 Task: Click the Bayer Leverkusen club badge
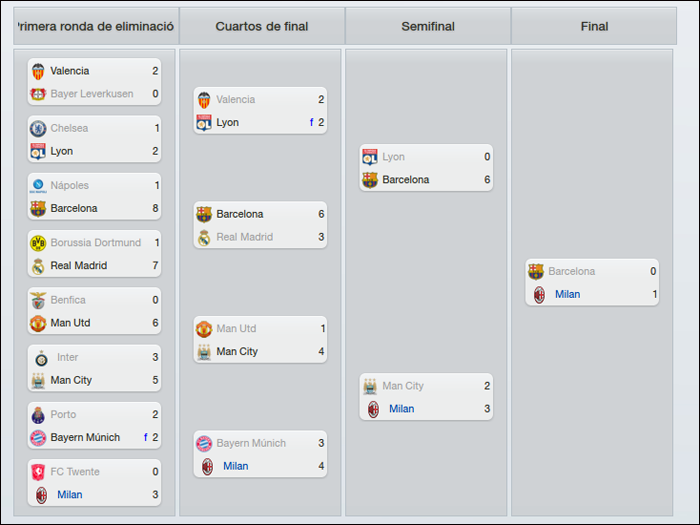pos(38,94)
